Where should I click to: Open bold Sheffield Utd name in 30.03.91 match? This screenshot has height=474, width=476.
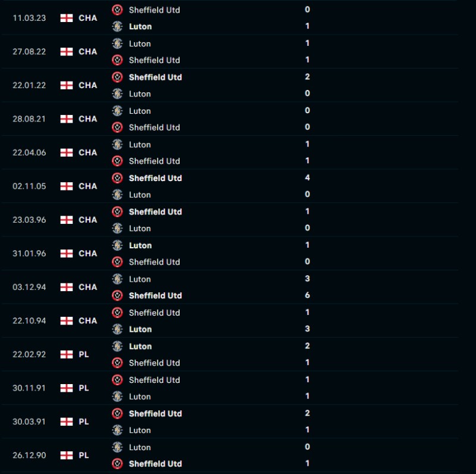pyautogui.click(x=155, y=413)
